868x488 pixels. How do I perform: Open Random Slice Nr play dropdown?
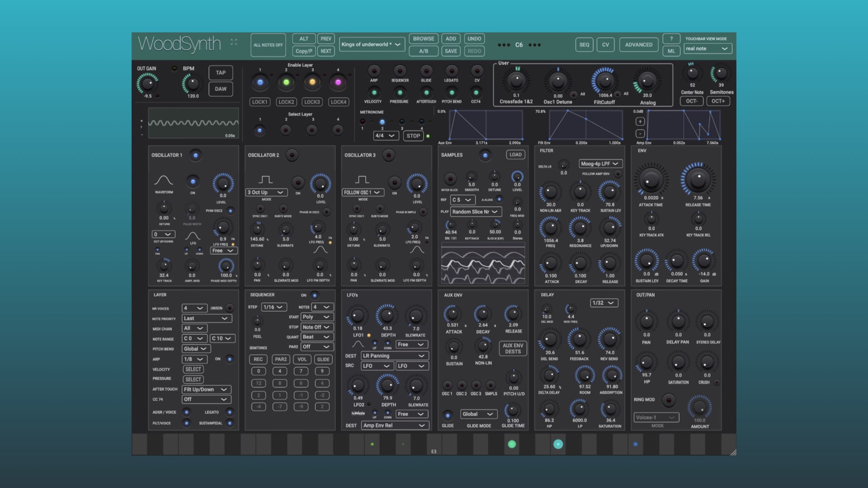(x=476, y=211)
